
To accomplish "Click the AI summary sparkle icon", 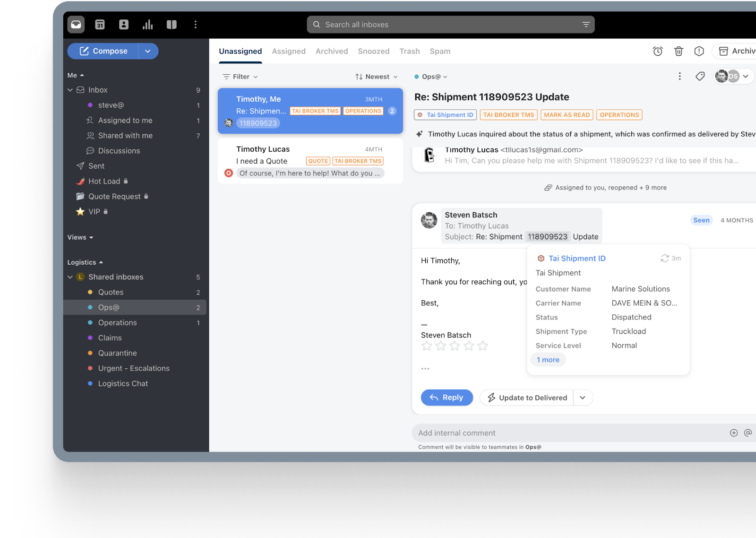I will coord(419,134).
